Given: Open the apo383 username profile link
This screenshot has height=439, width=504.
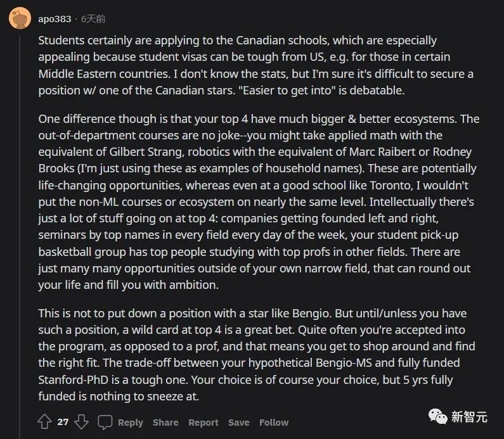Looking at the screenshot, I should [55, 19].
